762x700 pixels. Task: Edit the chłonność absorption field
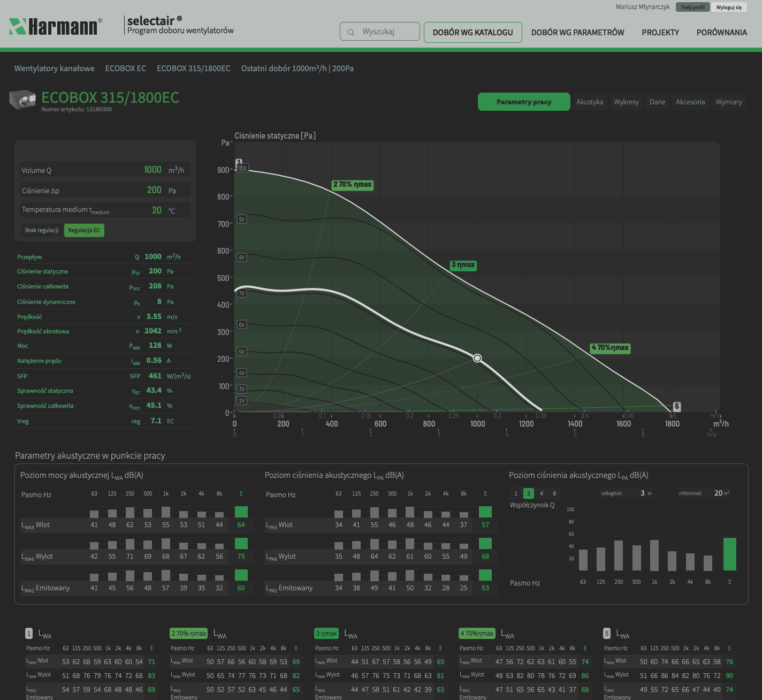pyautogui.click(x=705, y=493)
